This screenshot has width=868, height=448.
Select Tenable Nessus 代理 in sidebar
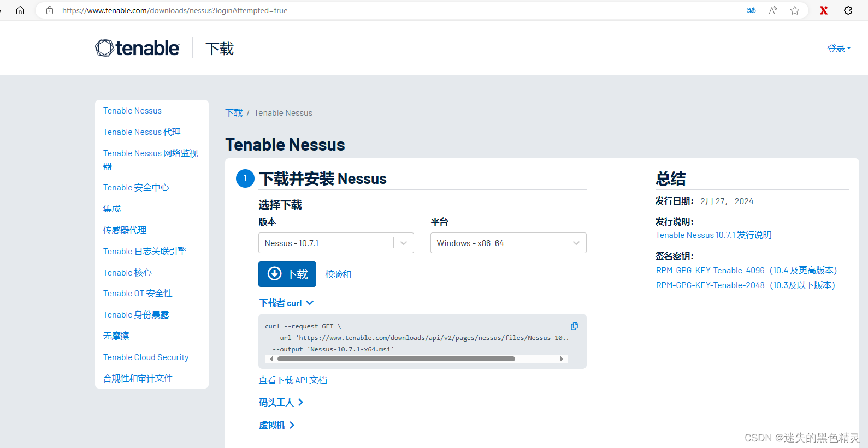point(142,132)
